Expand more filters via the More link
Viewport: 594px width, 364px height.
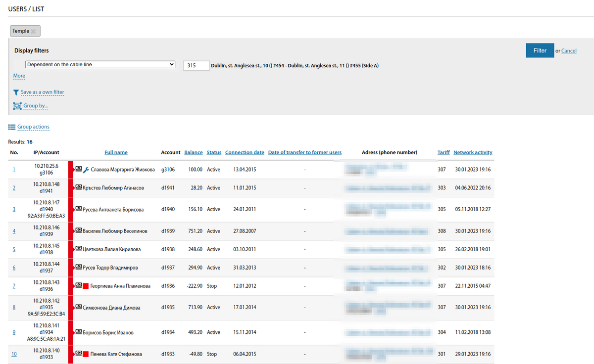click(19, 76)
